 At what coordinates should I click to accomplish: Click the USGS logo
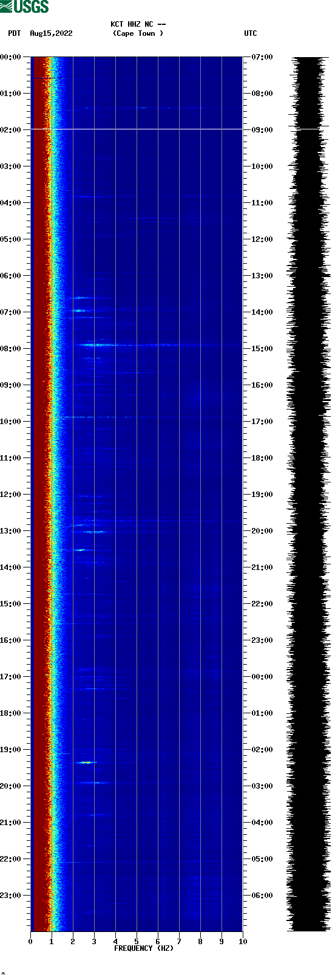pyautogui.click(x=24, y=7)
